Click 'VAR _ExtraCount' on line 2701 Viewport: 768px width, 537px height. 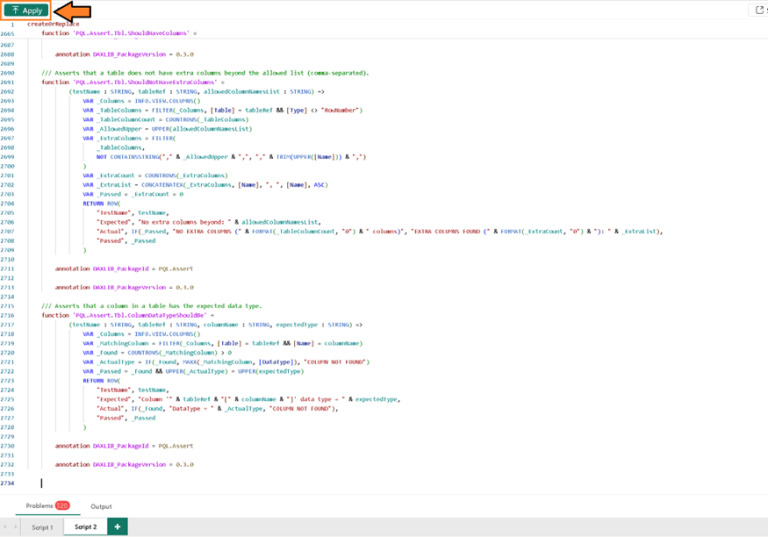coord(108,175)
